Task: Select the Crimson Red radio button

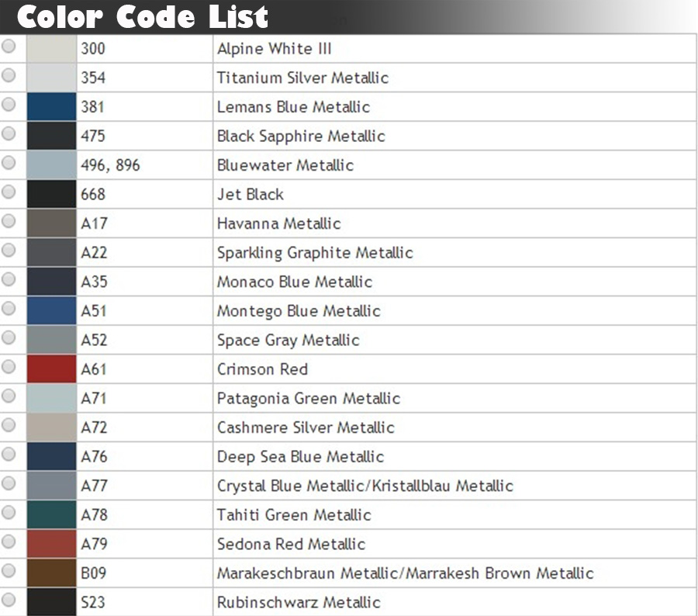Action: click(9, 367)
